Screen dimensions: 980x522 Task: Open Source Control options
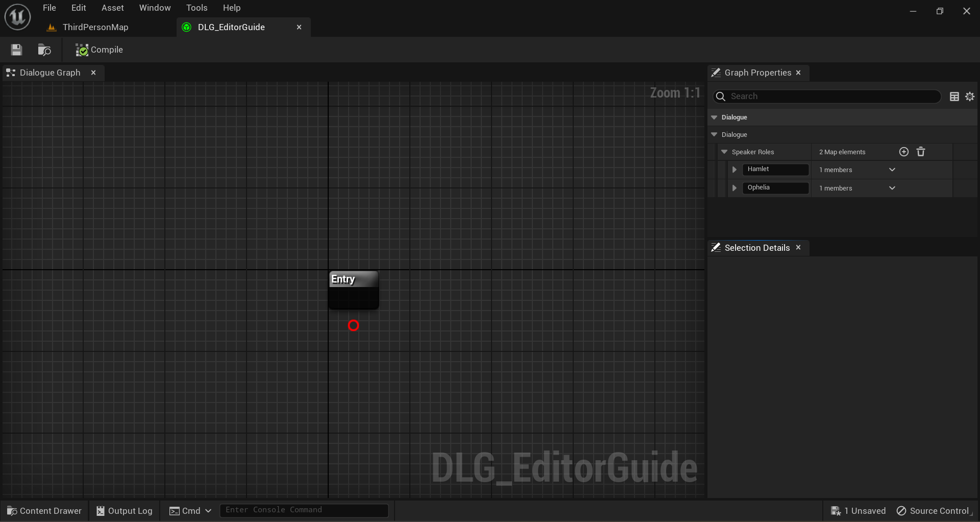pos(933,511)
